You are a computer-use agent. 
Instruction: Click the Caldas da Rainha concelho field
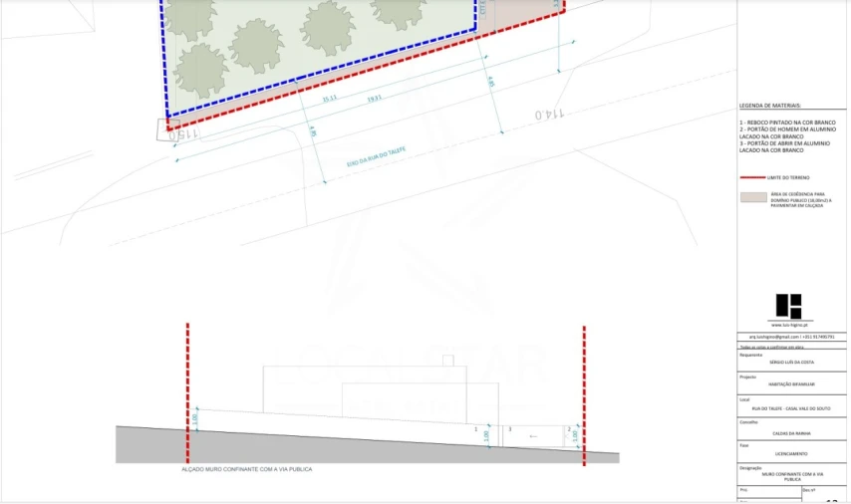click(x=791, y=433)
